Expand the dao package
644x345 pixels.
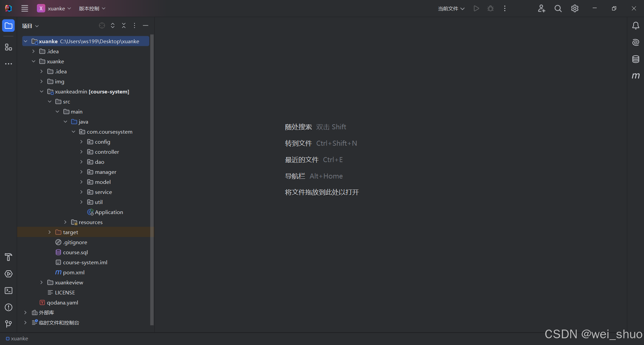coord(82,162)
